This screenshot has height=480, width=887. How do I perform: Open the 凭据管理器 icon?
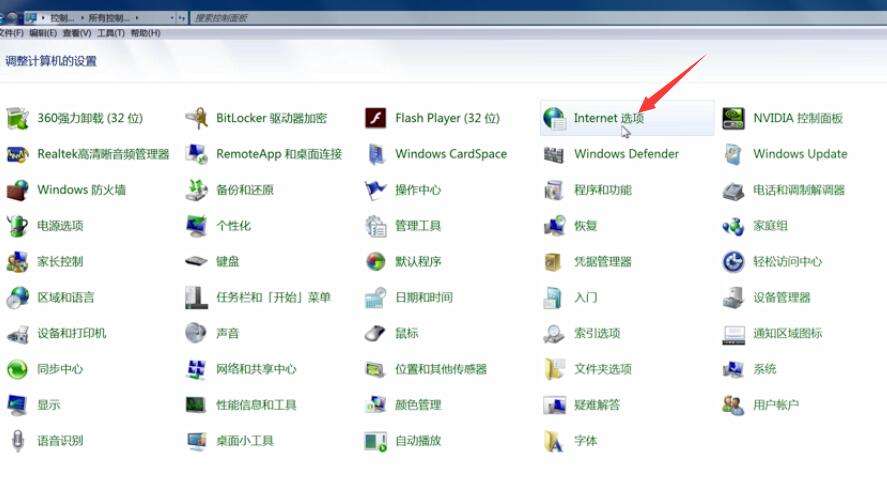pos(553,262)
